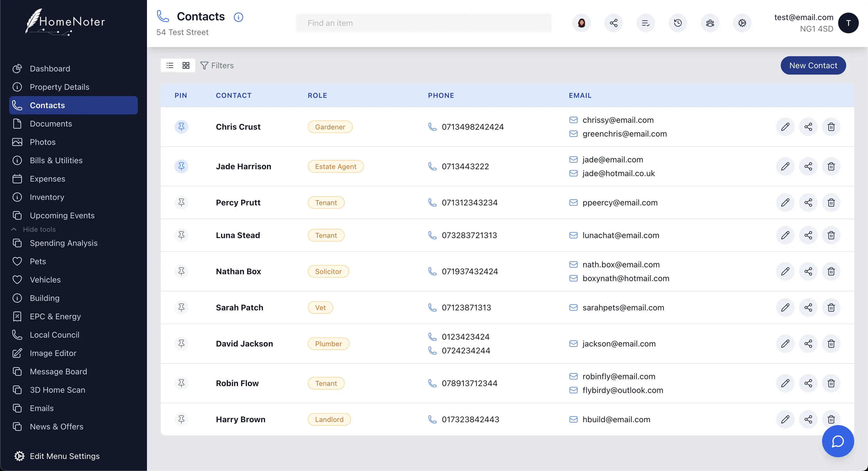Open the Filters dropdown

click(217, 65)
